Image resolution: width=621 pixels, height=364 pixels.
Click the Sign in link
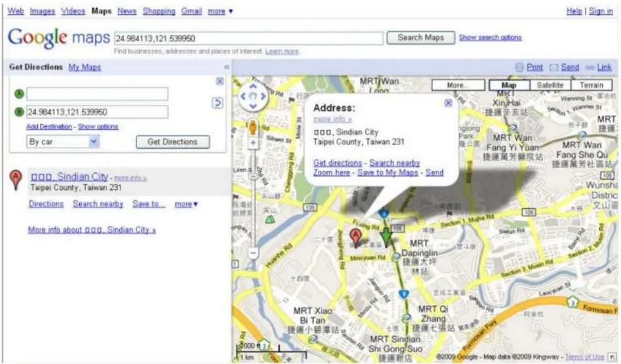[x=601, y=11]
